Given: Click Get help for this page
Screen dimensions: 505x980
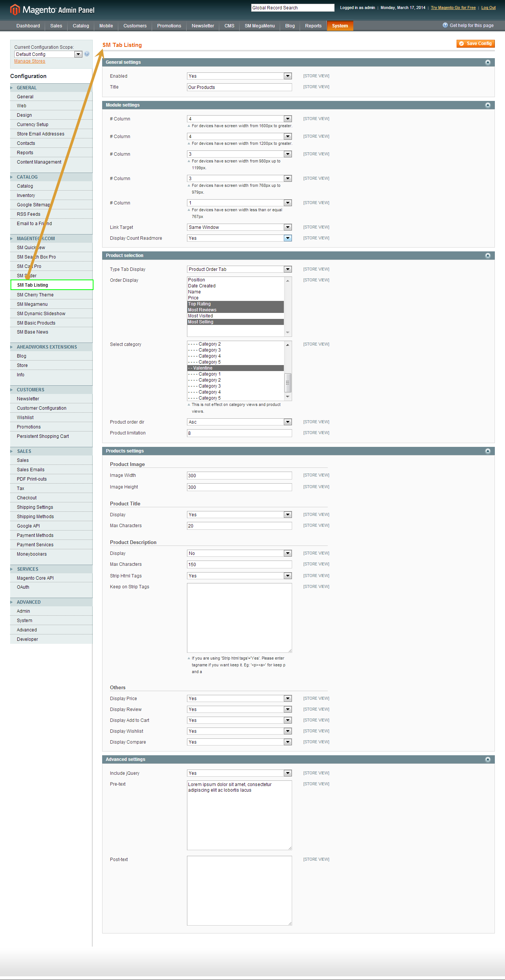Looking at the screenshot, I should [472, 26].
